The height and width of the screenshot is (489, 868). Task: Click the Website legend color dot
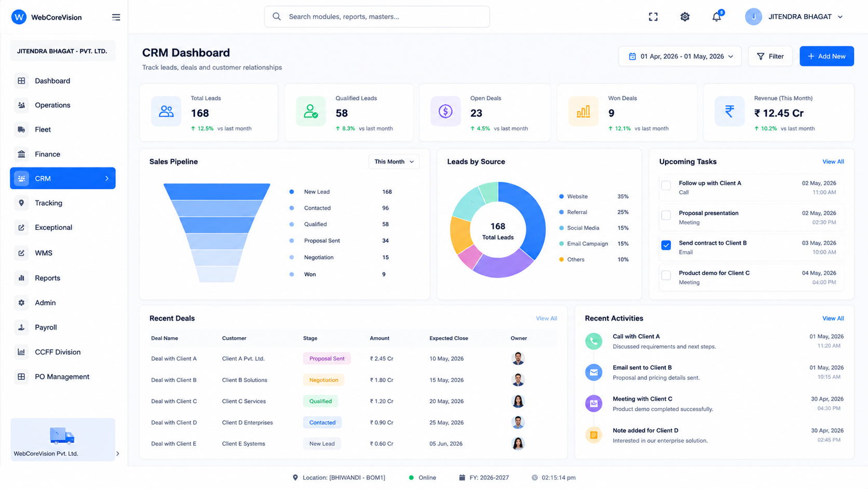(x=561, y=196)
